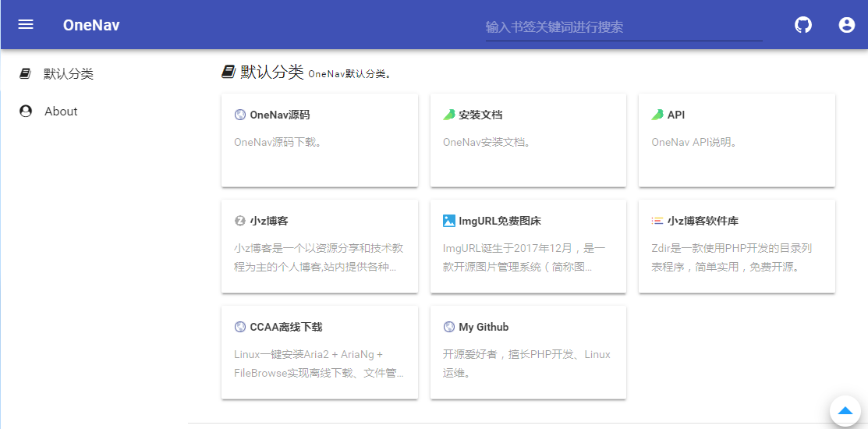Click the book icon beside 默认分类 heading
Image resolution: width=868 pixels, height=429 pixels.
229,72
